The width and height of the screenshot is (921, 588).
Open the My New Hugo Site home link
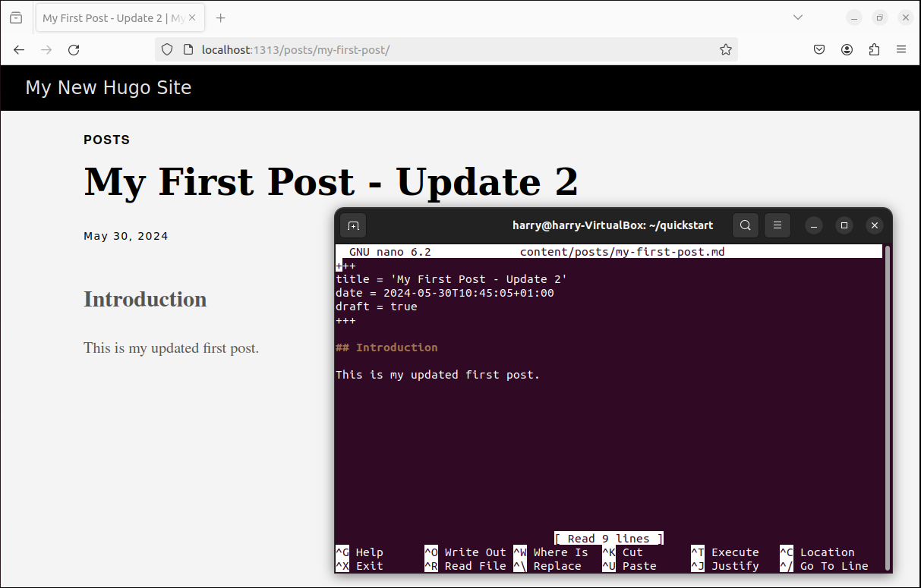(x=108, y=88)
